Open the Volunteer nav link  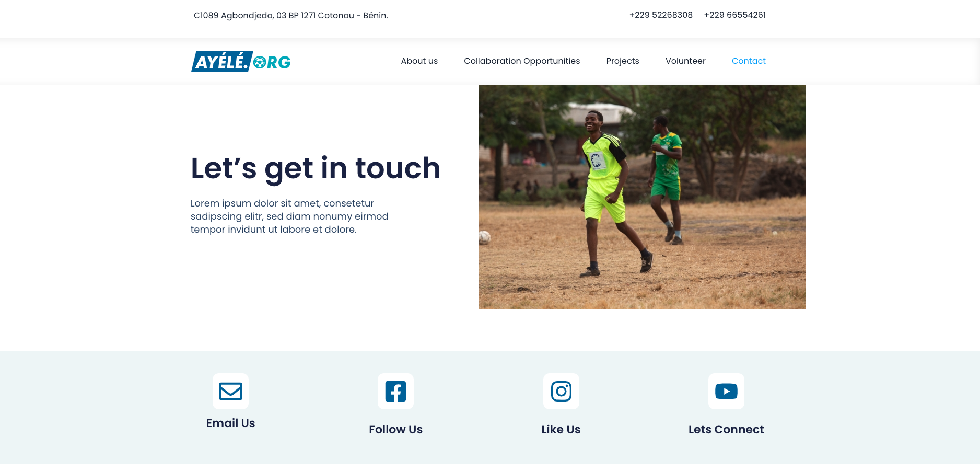tap(685, 61)
